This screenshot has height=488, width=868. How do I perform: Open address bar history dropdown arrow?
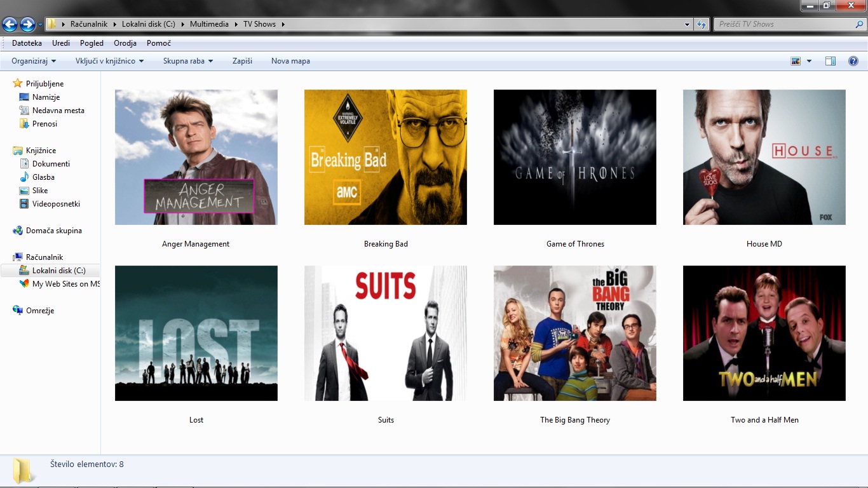688,24
